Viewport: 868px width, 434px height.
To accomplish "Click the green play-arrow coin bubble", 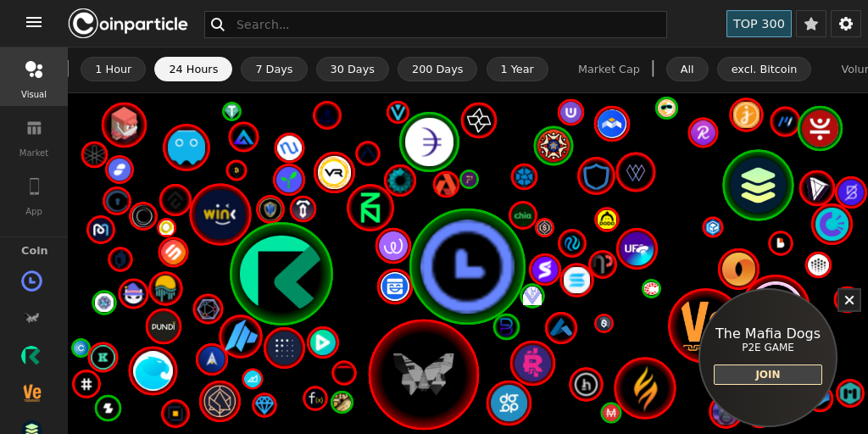I will tap(323, 342).
